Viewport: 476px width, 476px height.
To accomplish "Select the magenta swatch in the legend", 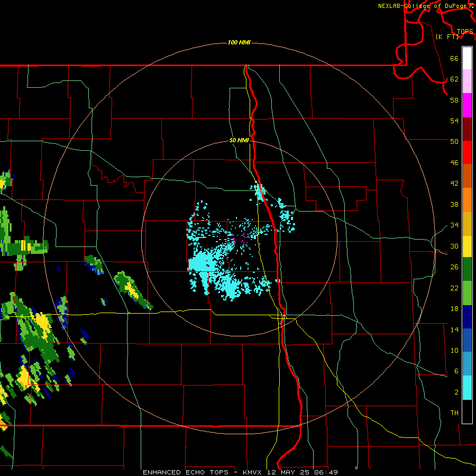I will (467, 105).
